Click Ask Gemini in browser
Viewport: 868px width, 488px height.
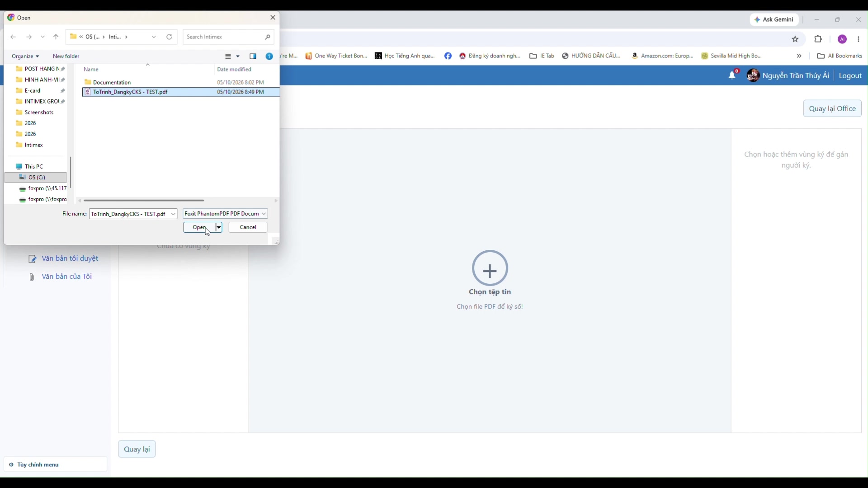pyautogui.click(x=774, y=19)
